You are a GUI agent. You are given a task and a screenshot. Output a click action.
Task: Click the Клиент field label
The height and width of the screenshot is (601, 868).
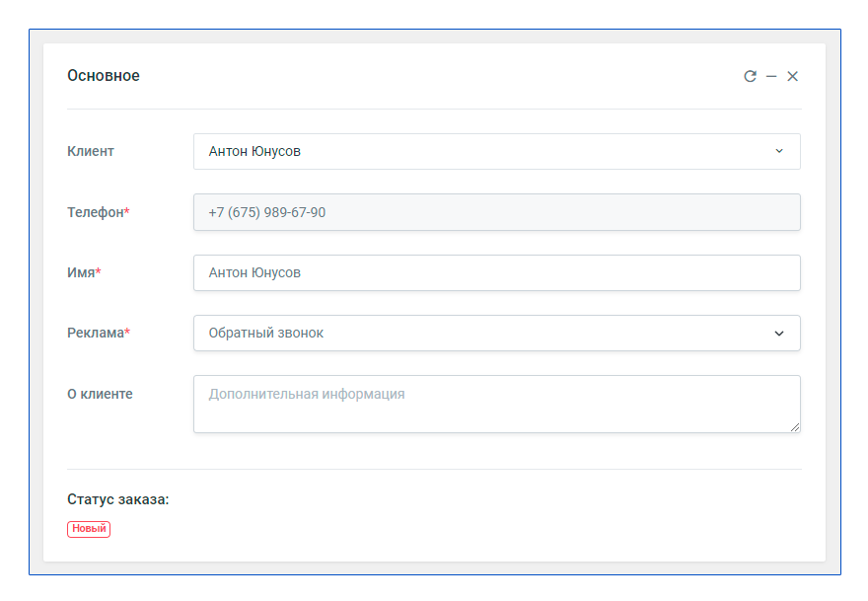[x=91, y=152]
